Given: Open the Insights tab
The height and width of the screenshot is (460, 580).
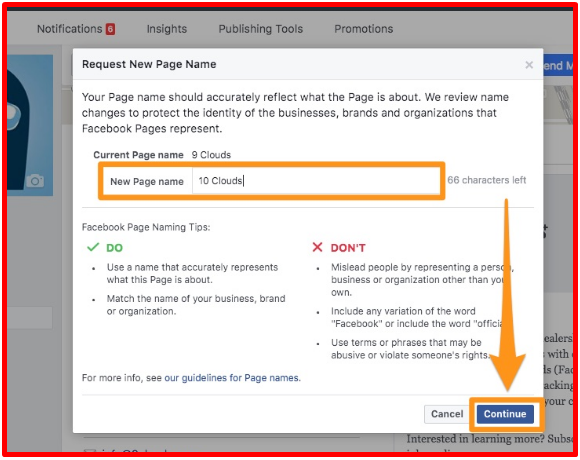Looking at the screenshot, I should [167, 29].
